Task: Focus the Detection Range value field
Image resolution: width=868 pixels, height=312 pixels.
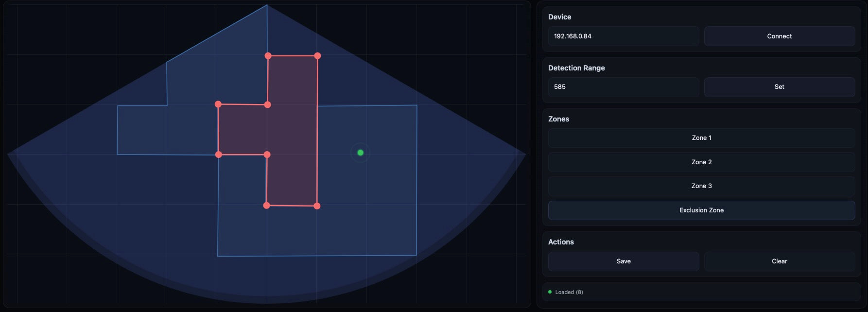Action: tap(624, 87)
